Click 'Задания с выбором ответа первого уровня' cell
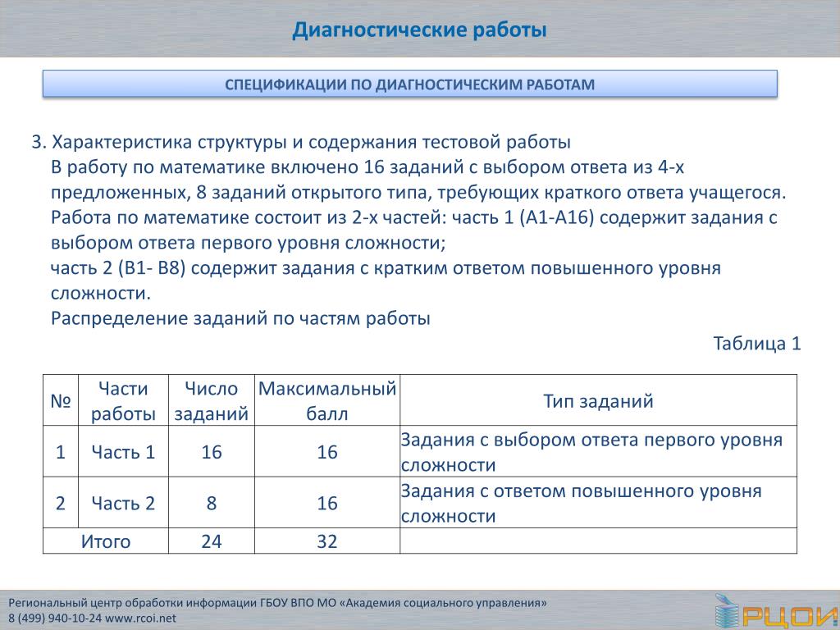840x630 pixels. coord(598,452)
